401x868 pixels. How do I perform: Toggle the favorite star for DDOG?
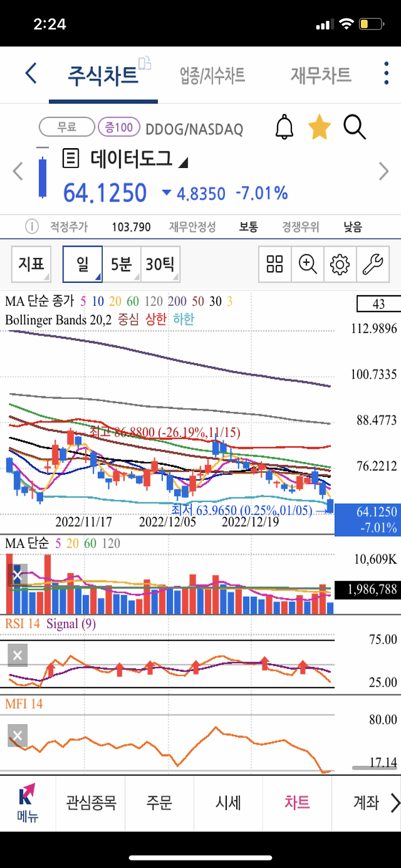319,127
